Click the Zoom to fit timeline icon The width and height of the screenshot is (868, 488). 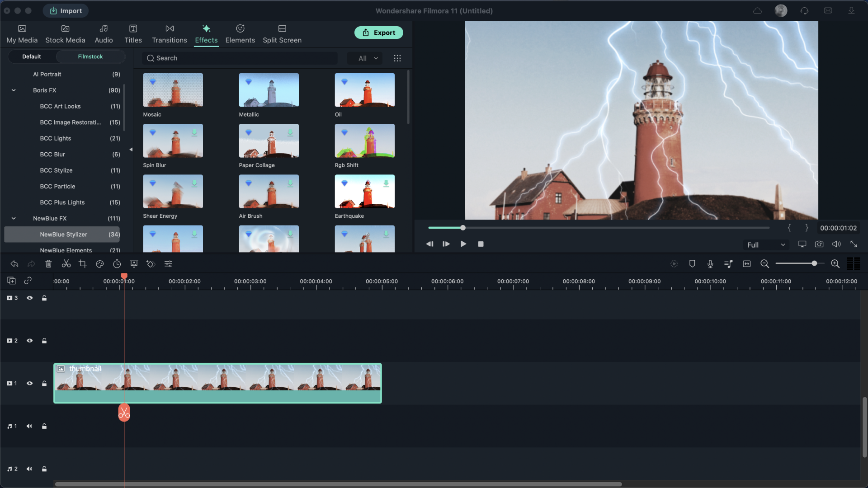tap(747, 264)
